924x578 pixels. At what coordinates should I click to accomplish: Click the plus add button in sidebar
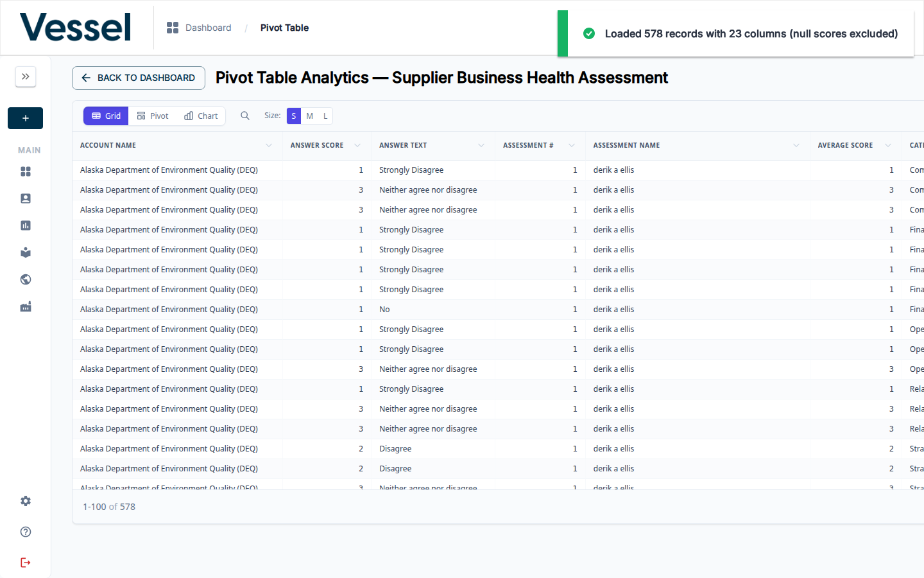[x=26, y=118]
